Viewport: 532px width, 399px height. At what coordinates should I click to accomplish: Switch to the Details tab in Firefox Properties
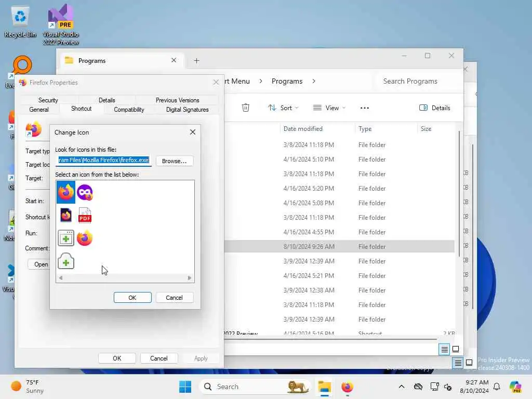pyautogui.click(x=107, y=100)
